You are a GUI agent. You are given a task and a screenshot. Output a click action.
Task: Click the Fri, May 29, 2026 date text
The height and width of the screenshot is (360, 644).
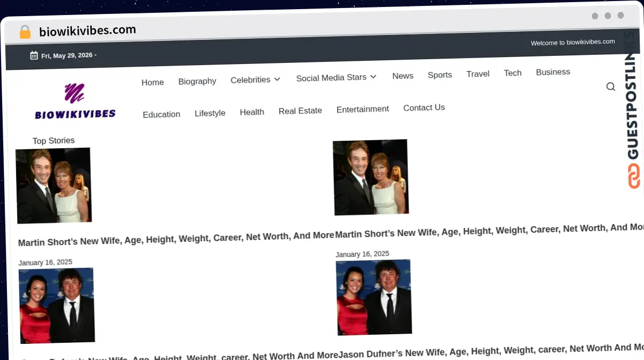(x=67, y=55)
